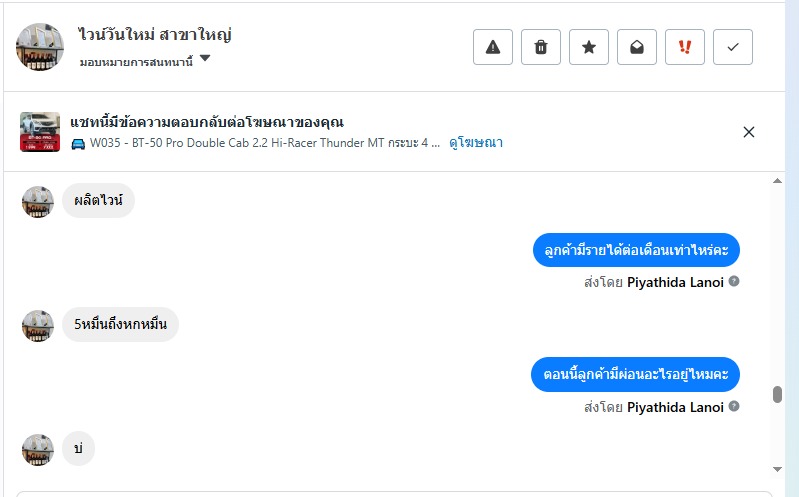Click info icon beside first Piyathida Lanoi
The width and height of the screenshot is (799, 497).
coord(734,281)
